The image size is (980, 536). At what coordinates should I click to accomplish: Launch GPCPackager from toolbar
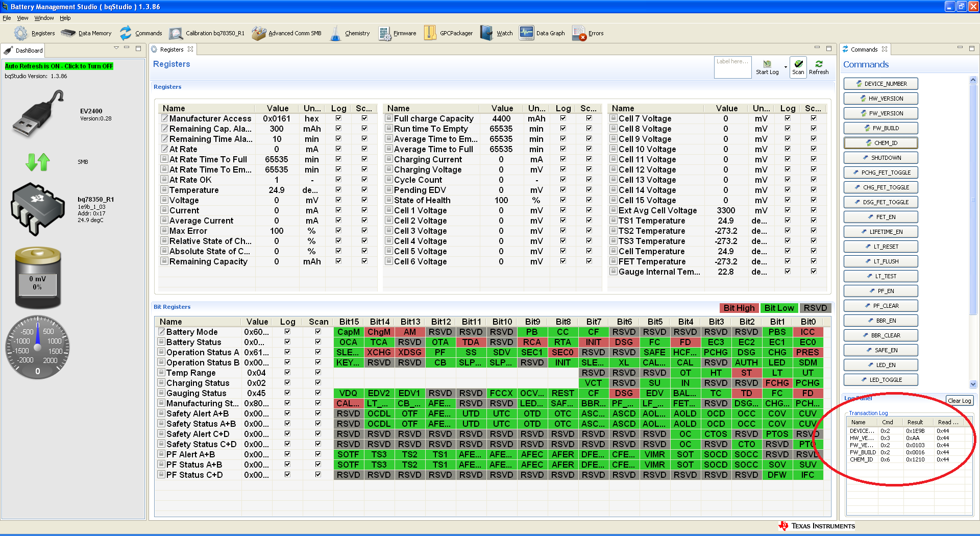(x=449, y=33)
